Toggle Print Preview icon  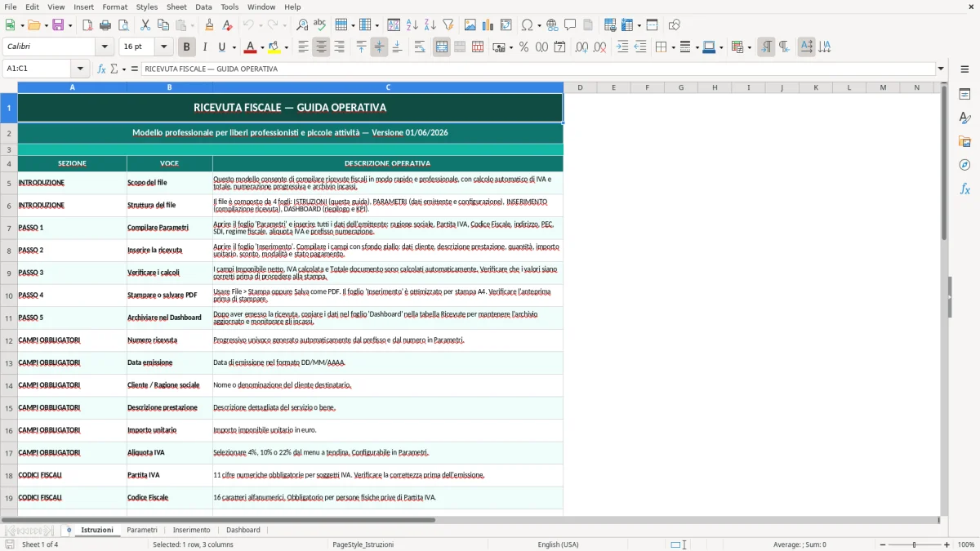point(123,25)
